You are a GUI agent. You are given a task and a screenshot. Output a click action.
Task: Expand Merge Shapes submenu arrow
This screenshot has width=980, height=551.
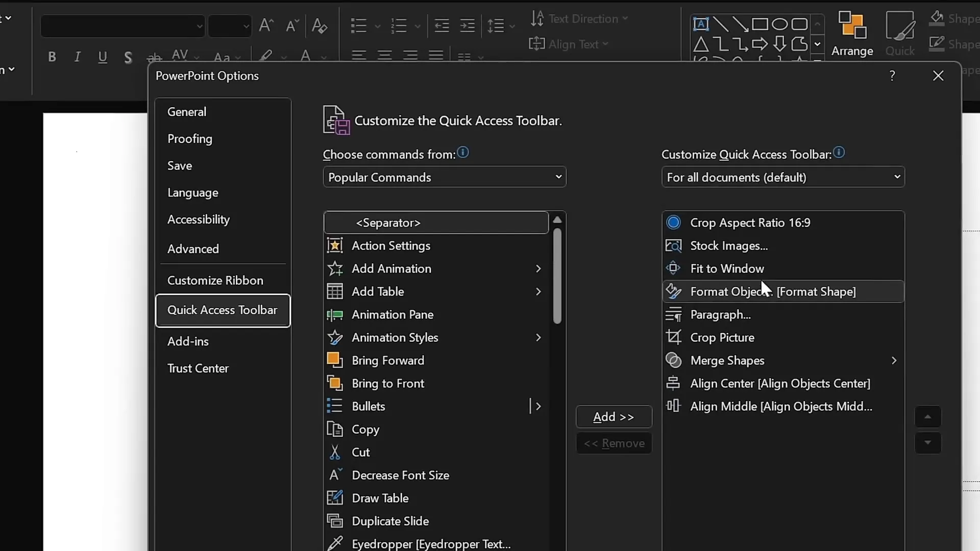[894, 360]
